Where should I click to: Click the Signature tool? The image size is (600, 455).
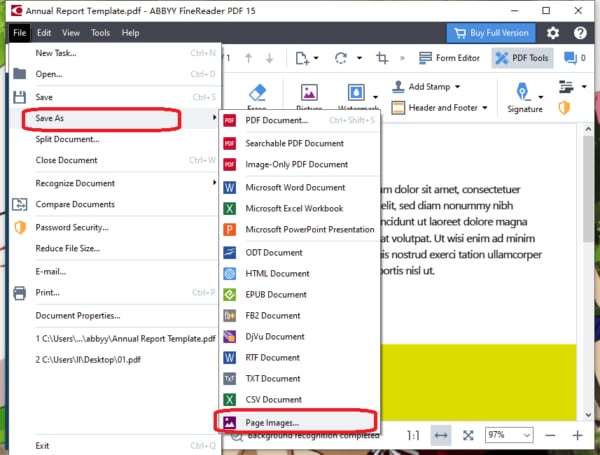tap(525, 98)
